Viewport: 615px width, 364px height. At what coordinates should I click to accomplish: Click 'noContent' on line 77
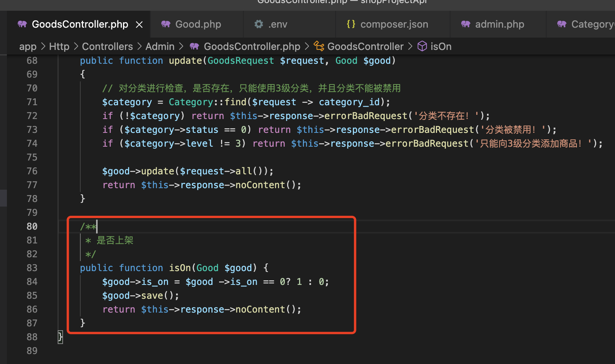click(260, 185)
